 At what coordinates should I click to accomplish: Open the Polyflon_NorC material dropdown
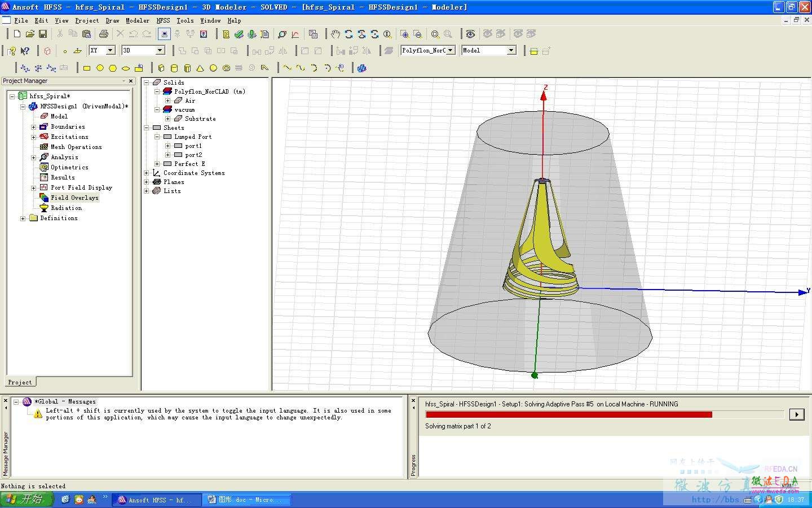[x=451, y=50]
